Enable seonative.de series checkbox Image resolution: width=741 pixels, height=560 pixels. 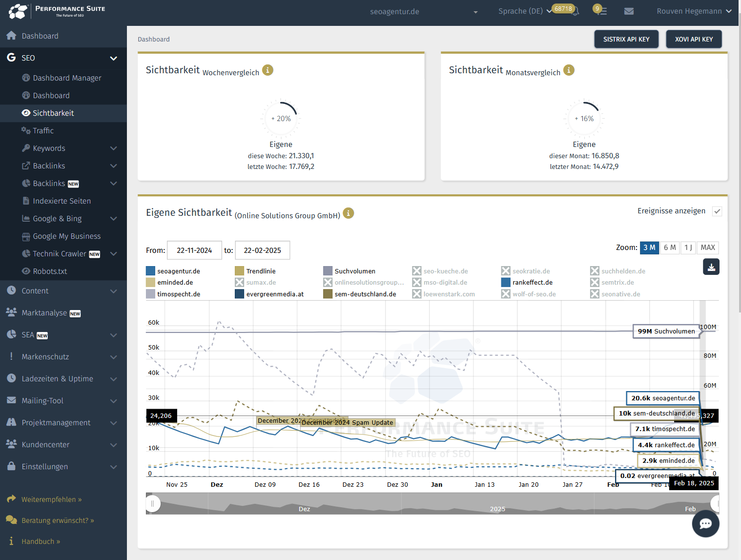[x=595, y=294]
